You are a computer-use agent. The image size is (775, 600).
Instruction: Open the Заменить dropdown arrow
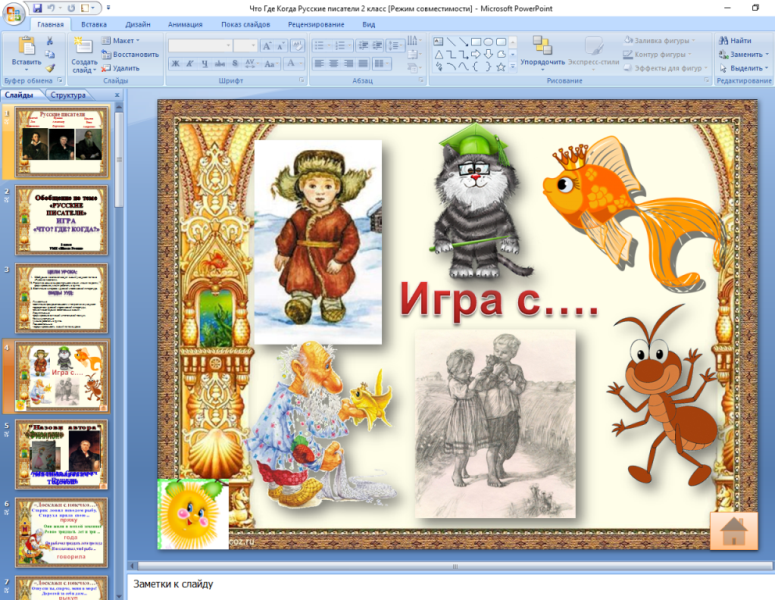[x=767, y=54]
